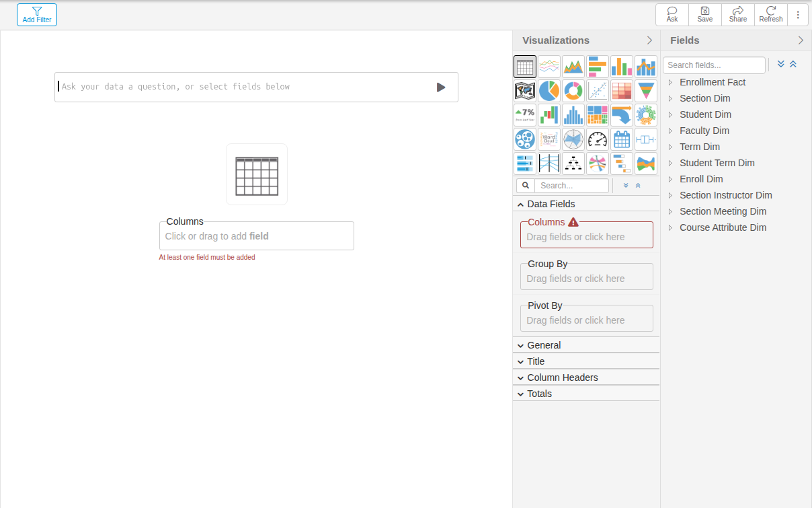Choose the Histogram visualization

point(573,115)
